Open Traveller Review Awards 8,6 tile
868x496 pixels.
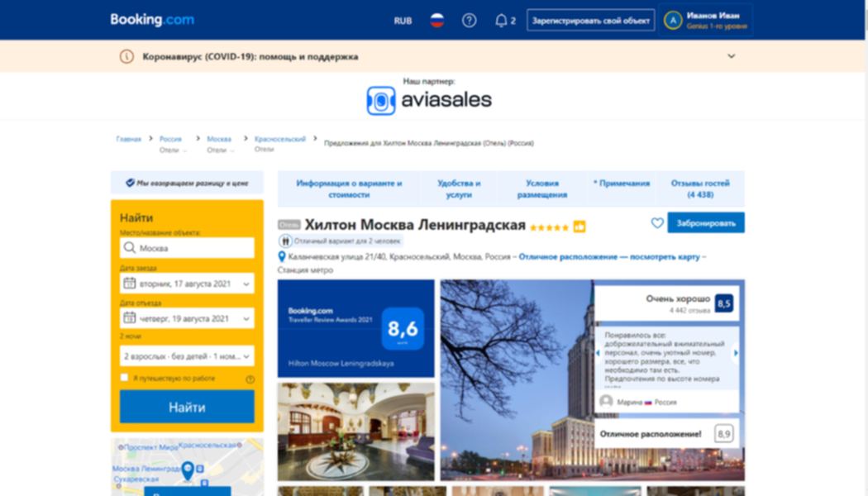(356, 328)
